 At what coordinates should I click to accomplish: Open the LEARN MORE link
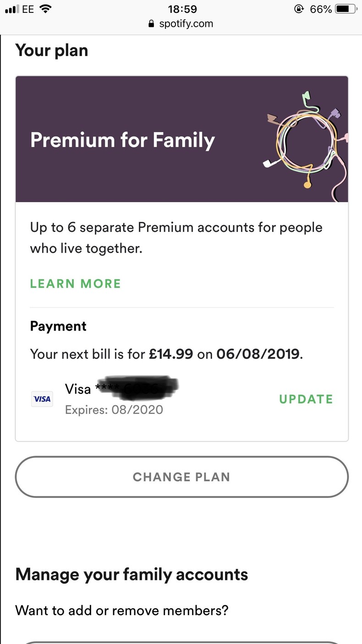76,284
